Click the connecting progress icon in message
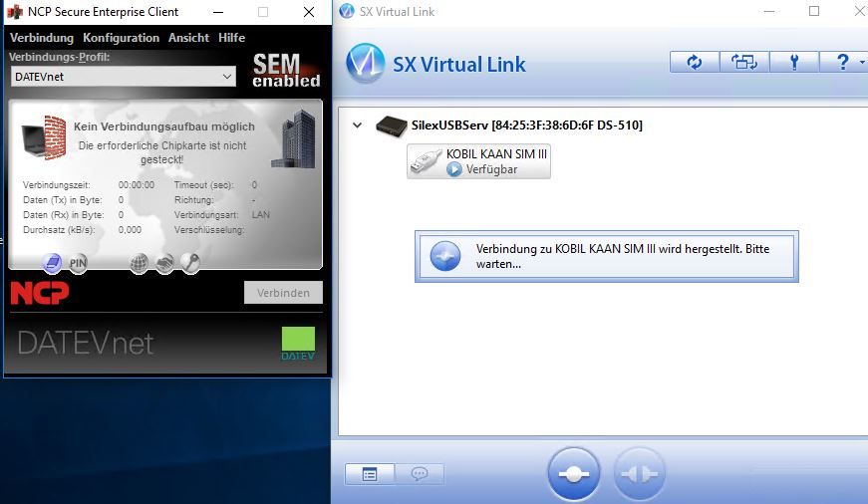868x504 pixels. point(445,256)
